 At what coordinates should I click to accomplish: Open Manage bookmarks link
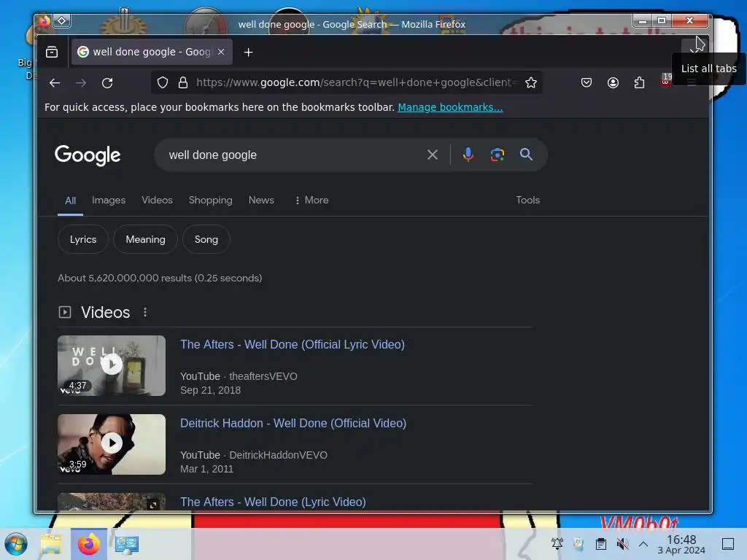tap(450, 108)
